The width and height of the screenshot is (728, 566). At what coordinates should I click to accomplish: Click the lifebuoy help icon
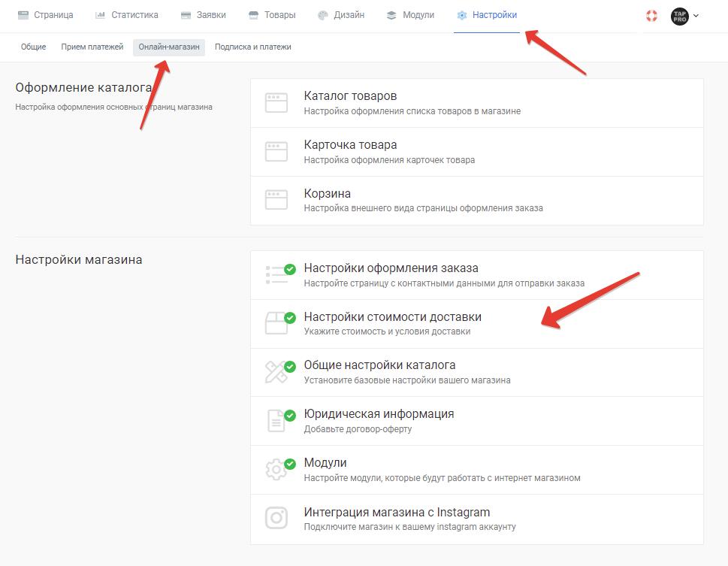pyautogui.click(x=651, y=16)
